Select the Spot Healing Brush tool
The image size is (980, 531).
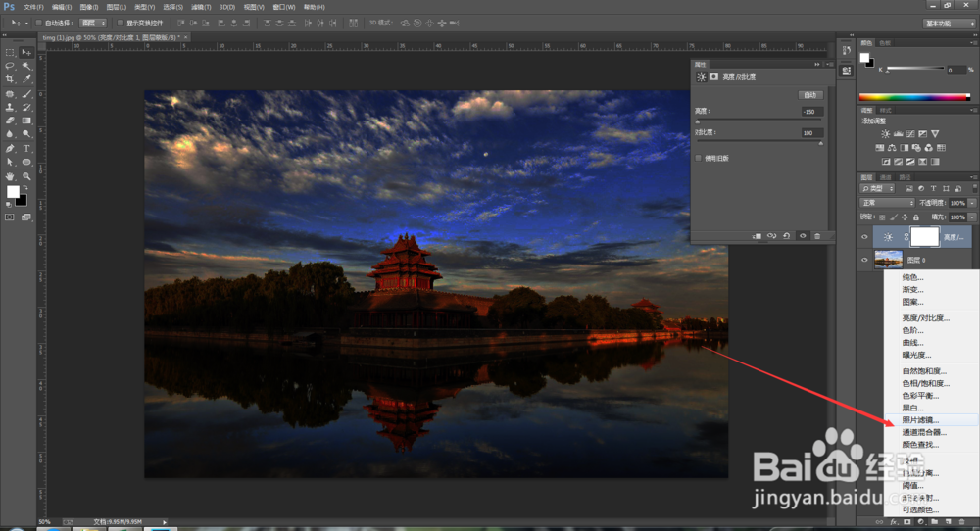point(10,94)
